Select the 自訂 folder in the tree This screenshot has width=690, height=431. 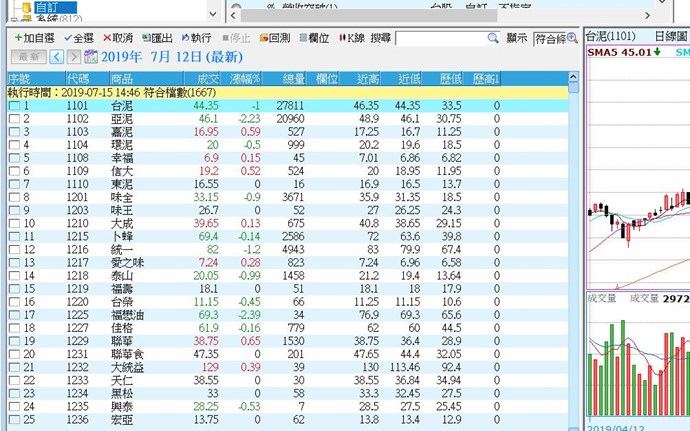pyautogui.click(x=45, y=5)
